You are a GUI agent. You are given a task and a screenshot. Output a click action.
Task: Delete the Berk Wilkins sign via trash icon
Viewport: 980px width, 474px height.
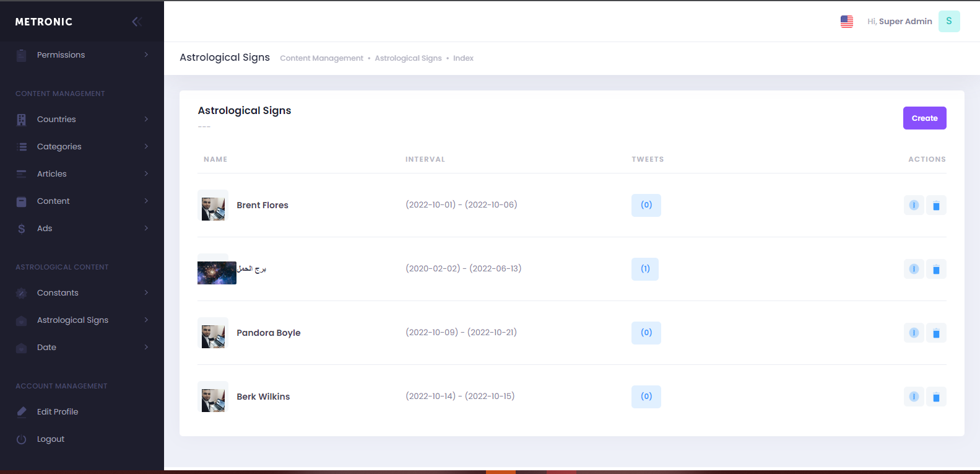(x=936, y=397)
